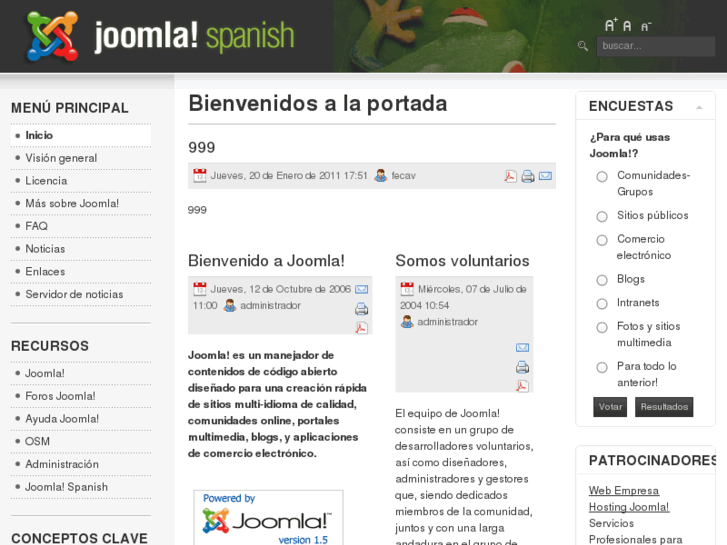Open Más sobre Joomla! menu item

point(81,204)
